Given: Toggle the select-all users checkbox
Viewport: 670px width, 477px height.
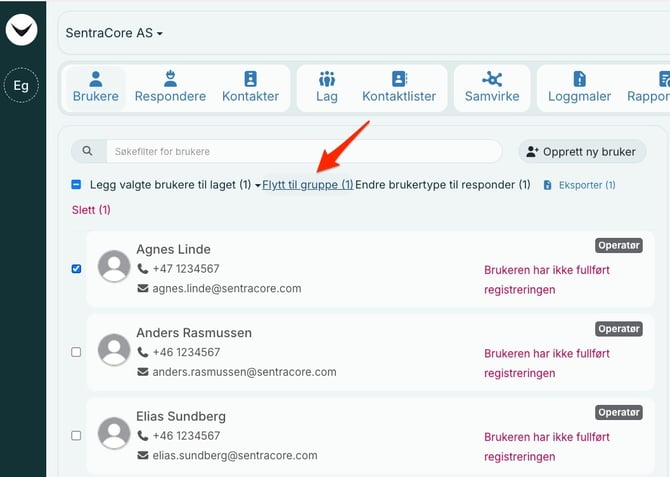Looking at the screenshot, I should coord(77,185).
